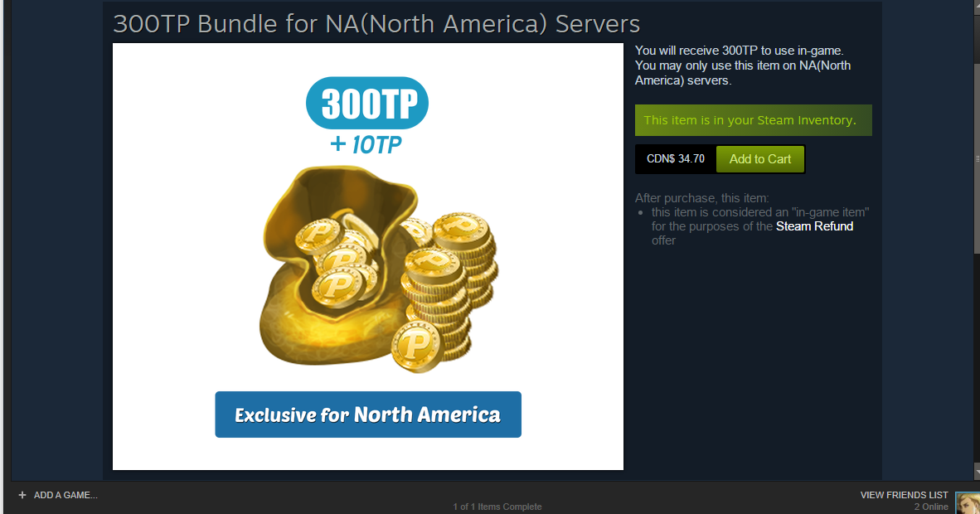Click the 'Exclusive for North America' banner

[368, 415]
